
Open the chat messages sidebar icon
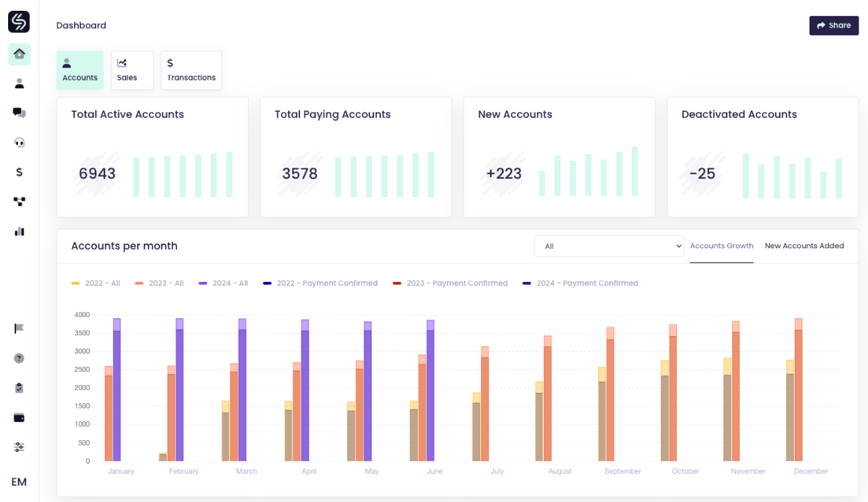(20, 112)
